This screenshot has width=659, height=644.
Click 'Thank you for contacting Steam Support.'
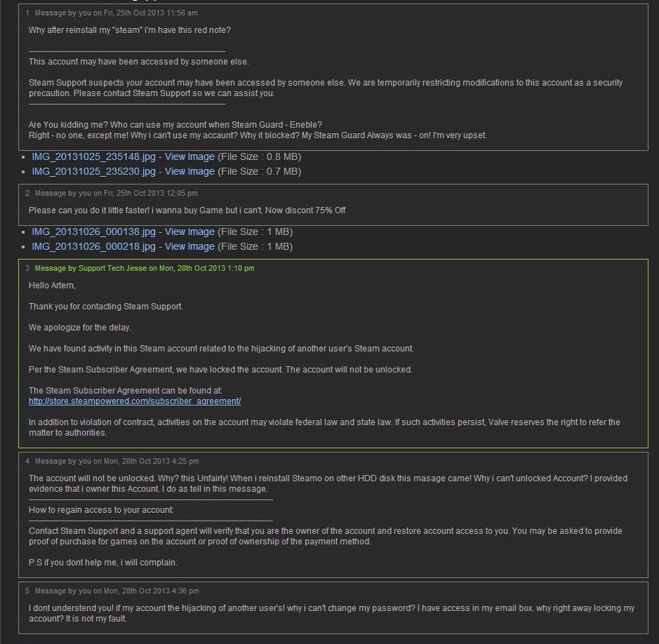pyautogui.click(x=106, y=307)
